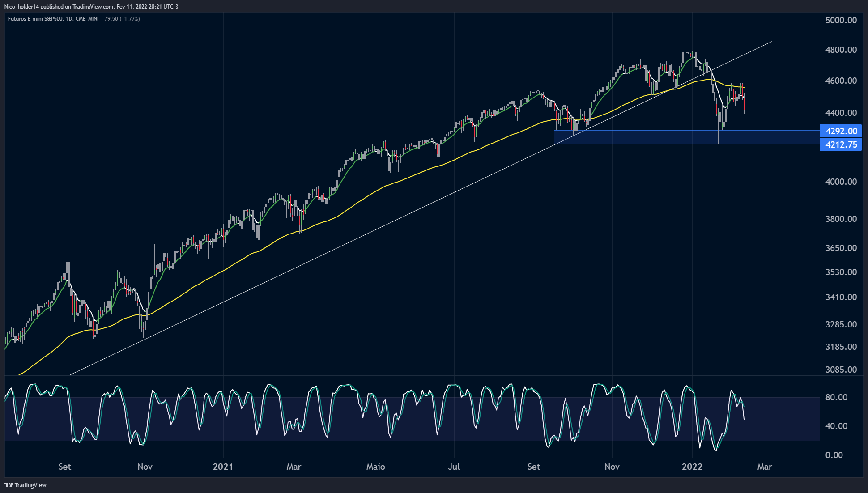Click the Set label before Nov 2021

click(x=534, y=467)
